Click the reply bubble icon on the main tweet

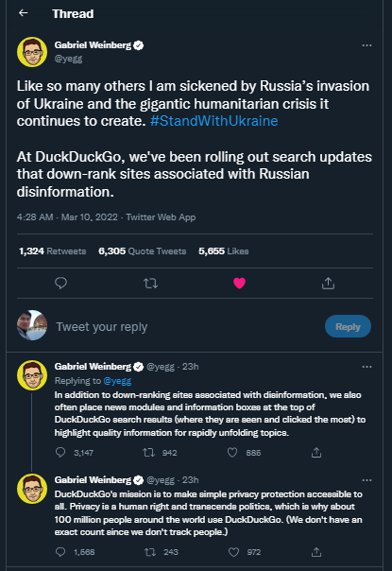[x=60, y=283]
